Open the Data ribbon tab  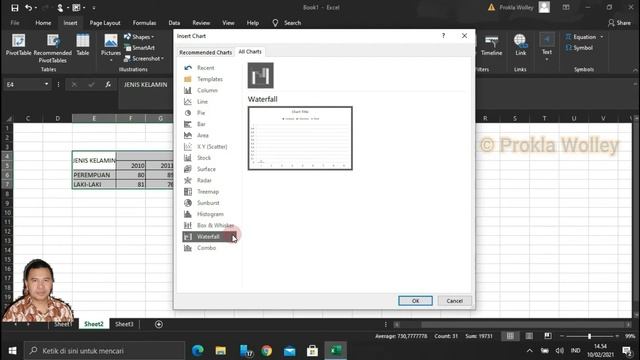tap(174, 23)
